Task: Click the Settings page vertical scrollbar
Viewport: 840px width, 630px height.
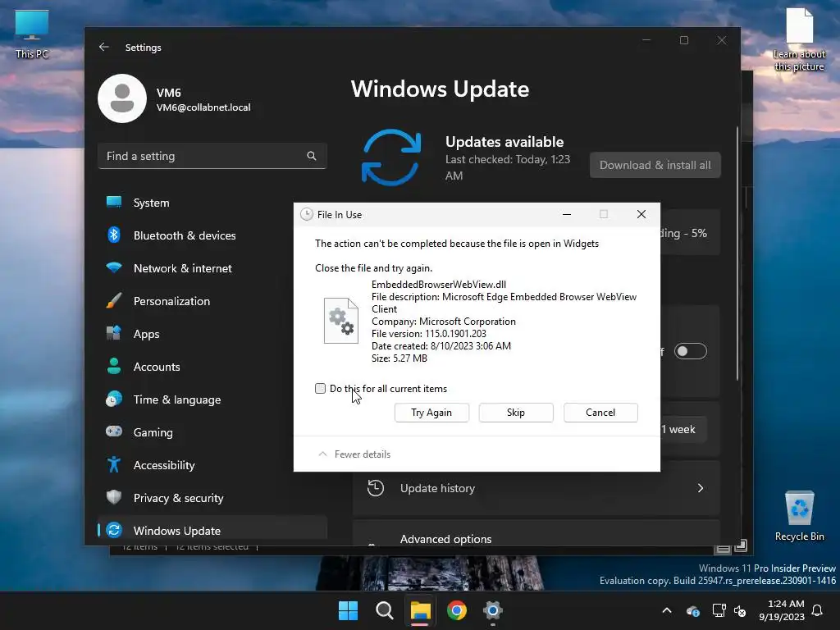Action: pos(737,253)
